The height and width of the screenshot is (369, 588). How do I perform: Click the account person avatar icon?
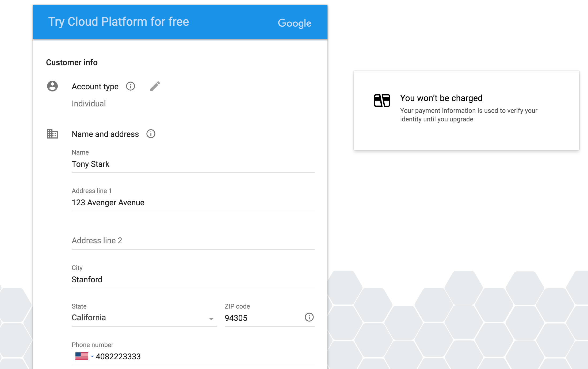[x=52, y=86]
